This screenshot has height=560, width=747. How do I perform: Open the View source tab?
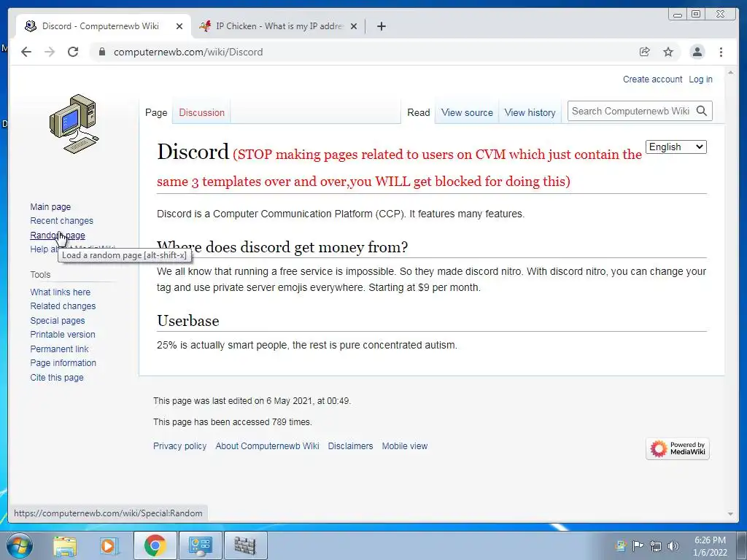[467, 112]
